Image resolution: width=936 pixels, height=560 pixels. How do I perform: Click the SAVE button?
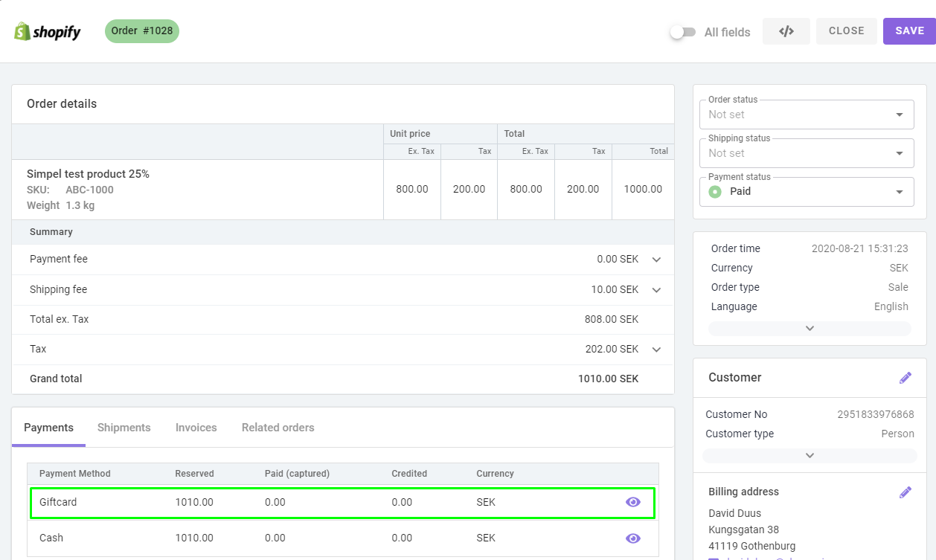point(909,31)
